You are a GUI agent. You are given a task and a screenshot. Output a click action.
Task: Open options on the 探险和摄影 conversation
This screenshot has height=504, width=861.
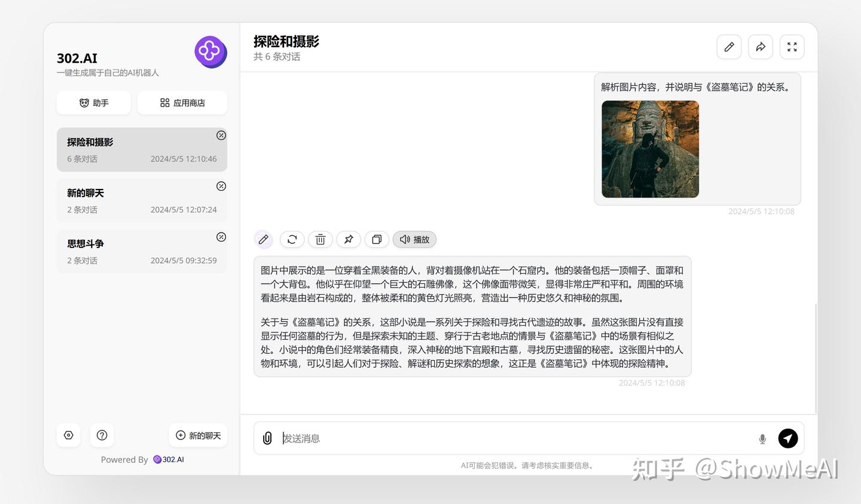[221, 135]
